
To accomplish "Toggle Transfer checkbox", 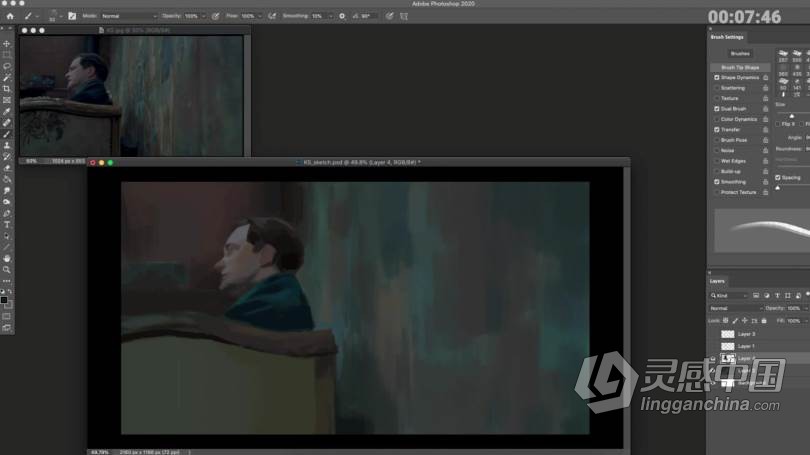I will [716, 130].
